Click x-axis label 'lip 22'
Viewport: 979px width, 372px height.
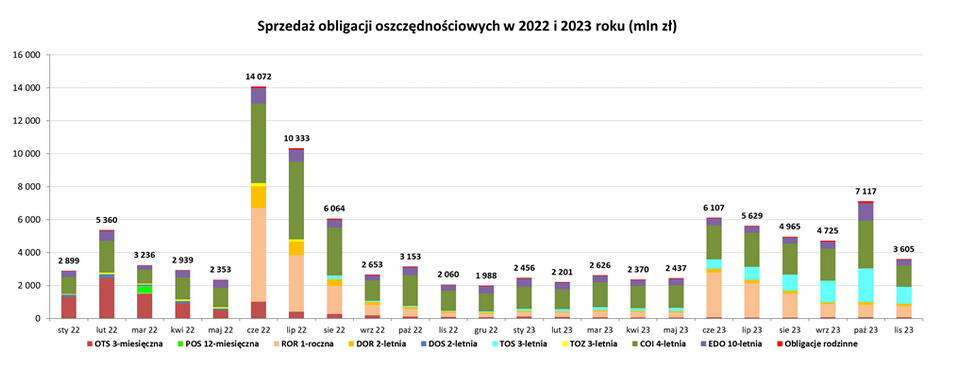(x=296, y=330)
